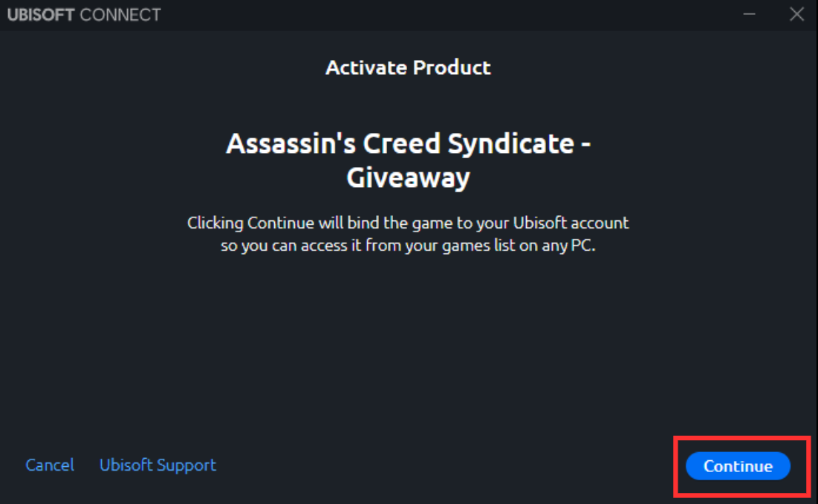818x504 pixels.
Task: Open the Ubisoft Support link
Action: coord(158,465)
